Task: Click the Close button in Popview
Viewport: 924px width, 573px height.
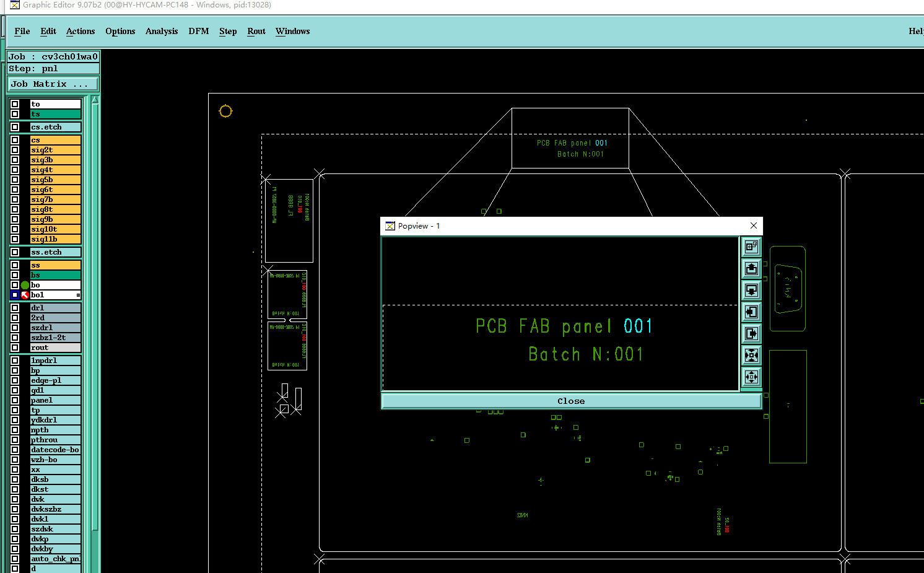Action: point(571,401)
